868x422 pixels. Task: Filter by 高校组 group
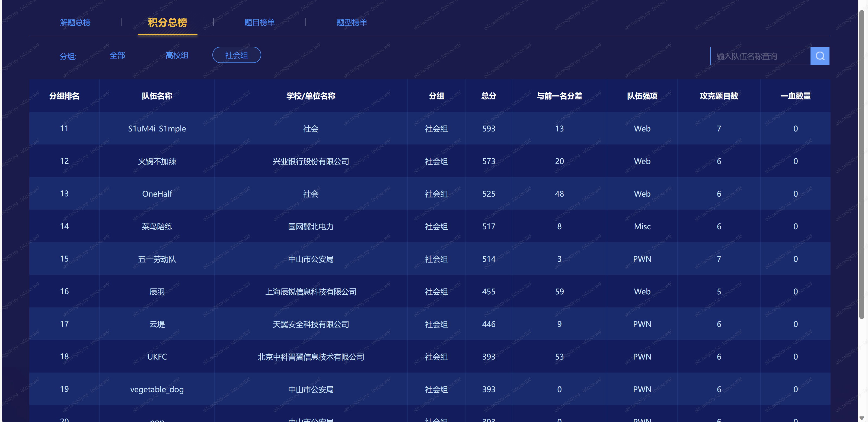177,55
